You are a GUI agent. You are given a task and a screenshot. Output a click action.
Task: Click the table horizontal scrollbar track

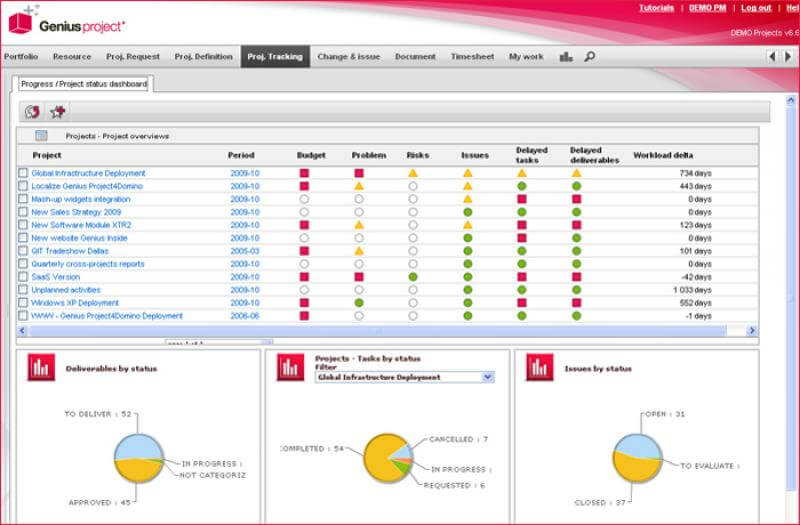click(378, 331)
